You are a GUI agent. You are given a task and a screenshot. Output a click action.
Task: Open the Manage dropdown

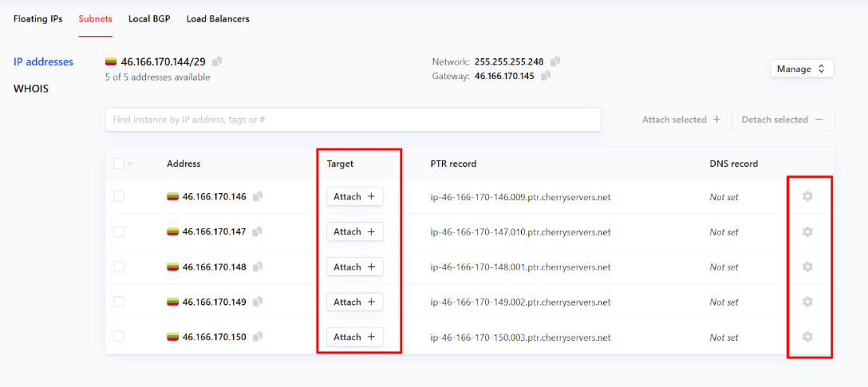tap(802, 69)
